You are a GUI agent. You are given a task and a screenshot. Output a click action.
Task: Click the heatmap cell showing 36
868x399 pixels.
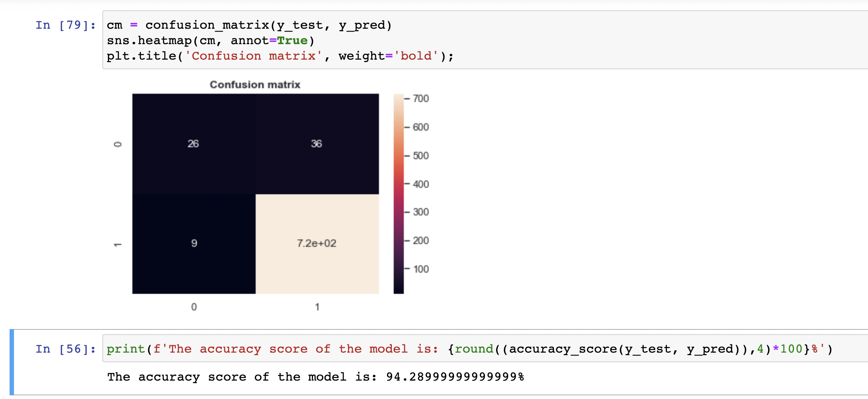pyautogui.click(x=317, y=144)
